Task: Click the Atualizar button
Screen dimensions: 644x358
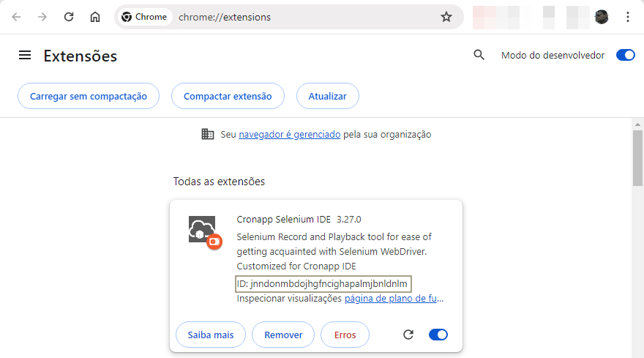Action: (x=327, y=96)
